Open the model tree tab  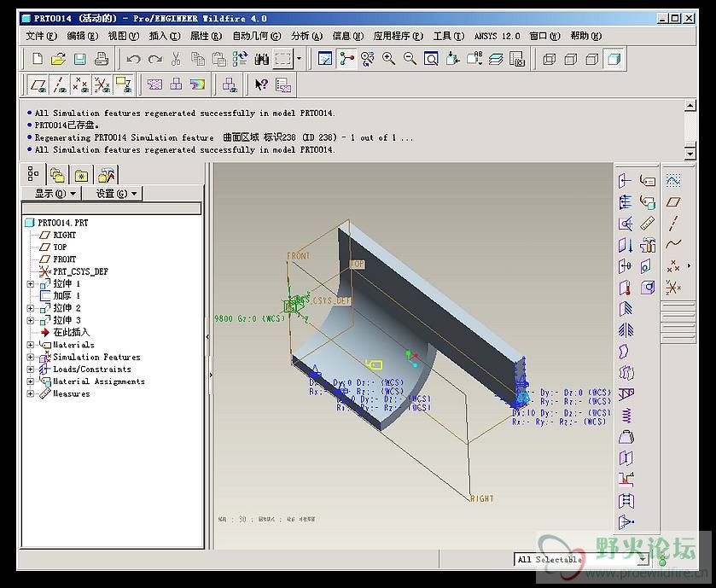33,174
